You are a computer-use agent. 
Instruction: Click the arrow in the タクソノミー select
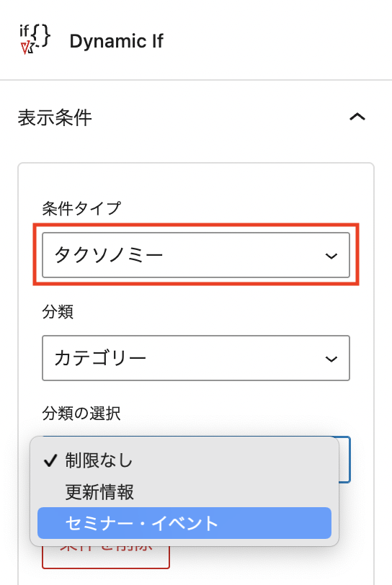(x=331, y=256)
